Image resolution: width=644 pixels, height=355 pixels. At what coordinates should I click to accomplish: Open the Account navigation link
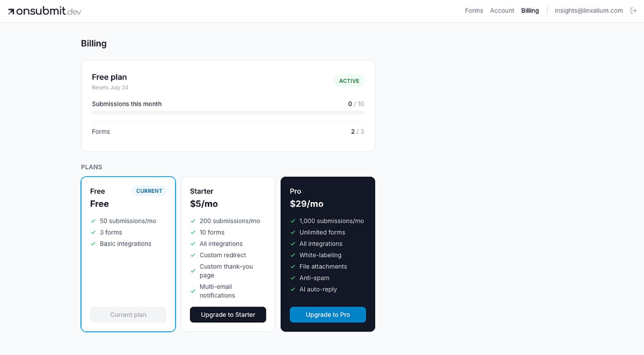coord(502,11)
